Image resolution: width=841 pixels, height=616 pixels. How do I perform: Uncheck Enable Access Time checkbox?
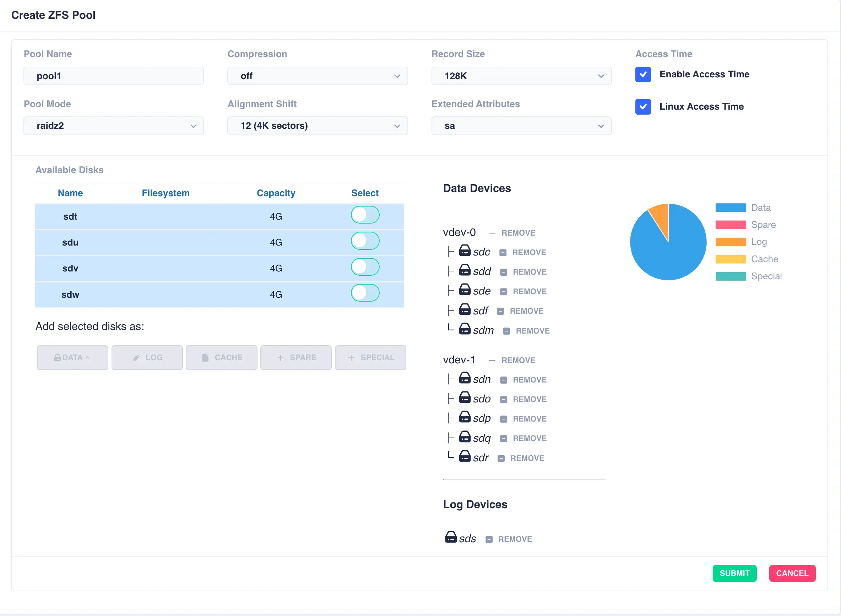click(642, 75)
